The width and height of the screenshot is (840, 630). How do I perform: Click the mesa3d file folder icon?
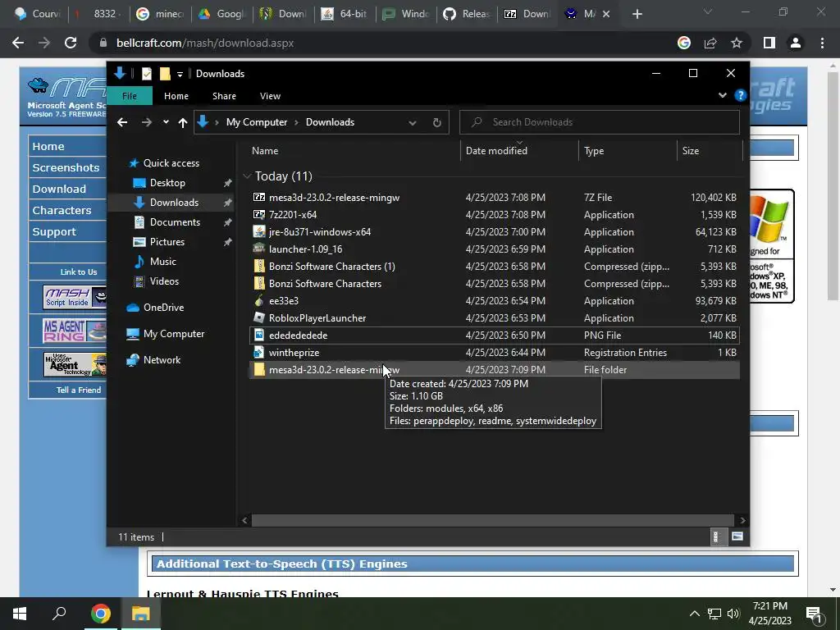[x=258, y=369]
